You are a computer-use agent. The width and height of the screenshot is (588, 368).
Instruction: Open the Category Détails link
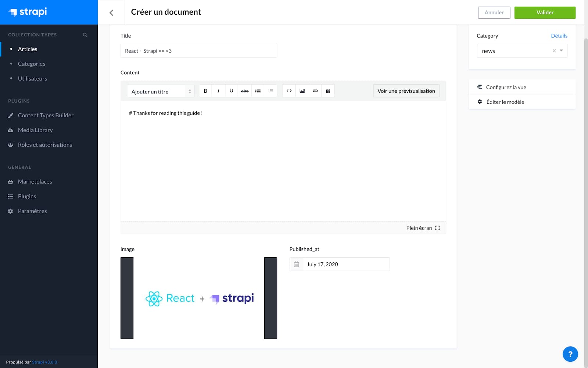click(559, 35)
